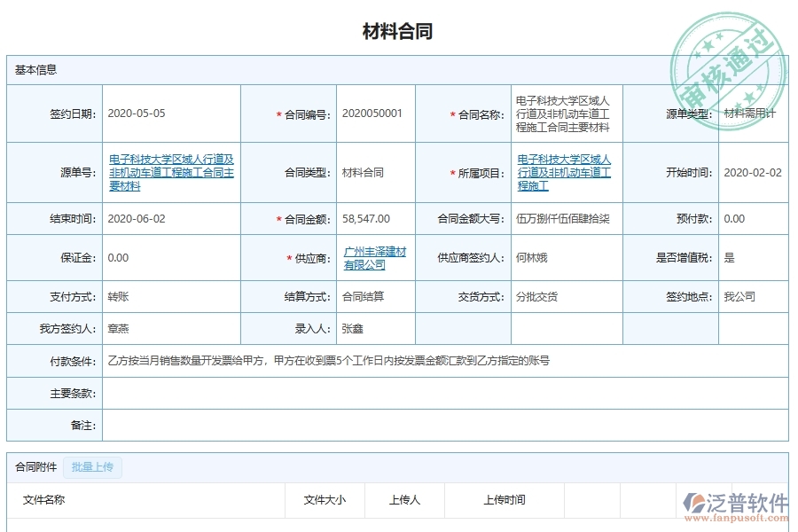Click the 上传人 column header
This screenshot has width=798, height=532.
coord(403,500)
